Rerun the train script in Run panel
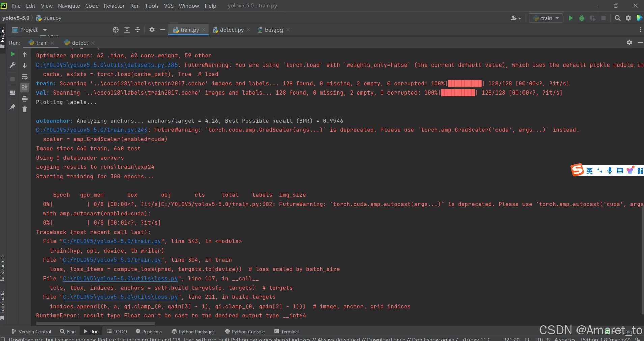 [x=12, y=54]
